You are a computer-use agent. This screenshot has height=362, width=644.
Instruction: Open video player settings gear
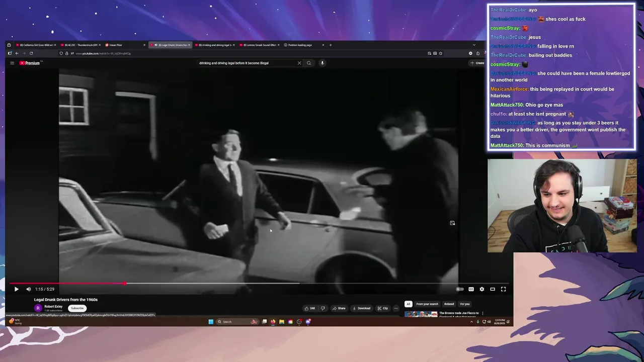481,289
